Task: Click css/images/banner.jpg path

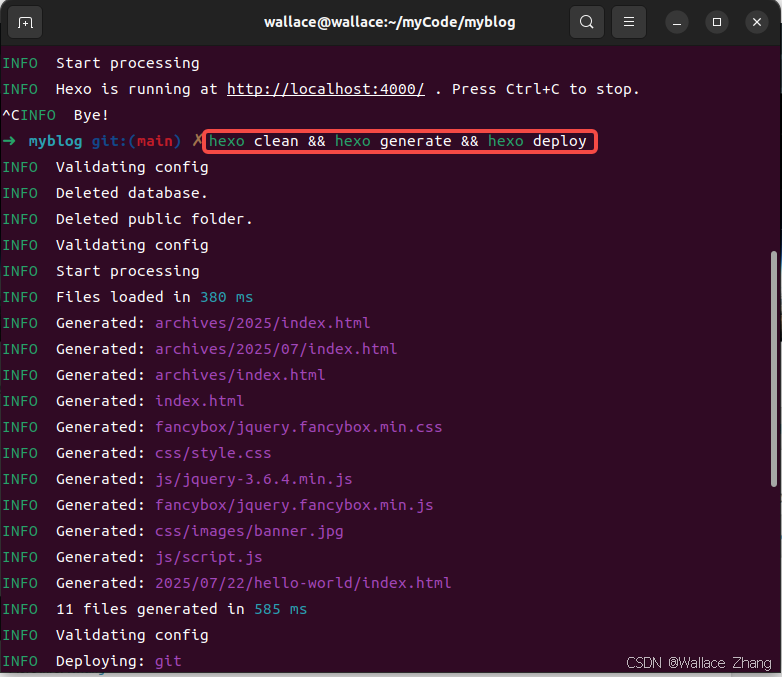Action: [249, 531]
